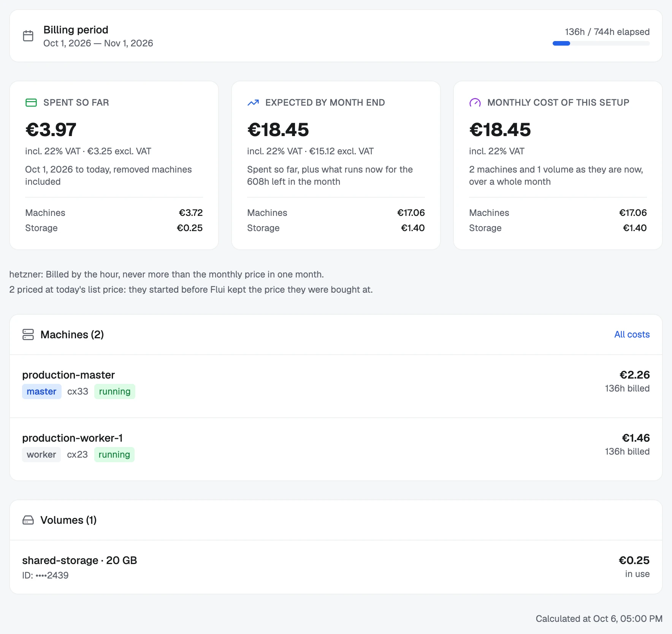This screenshot has width=672, height=634.
Task: Click the billing period elapsed progress bar
Action: (601, 43)
